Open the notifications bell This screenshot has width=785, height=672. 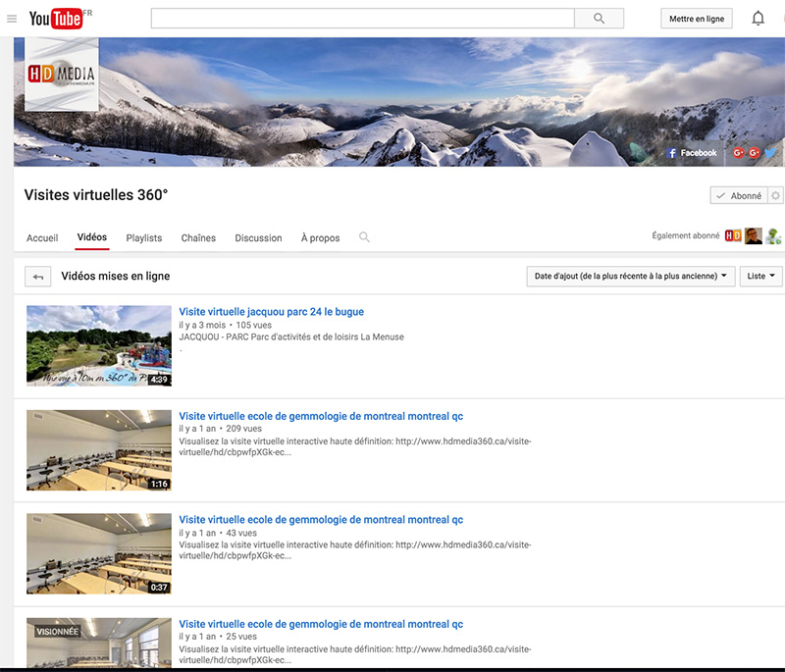pyautogui.click(x=758, y=19)
